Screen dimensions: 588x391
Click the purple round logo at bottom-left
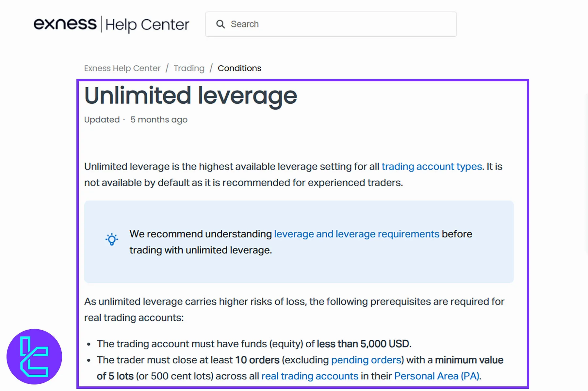[x=34, y=357]
